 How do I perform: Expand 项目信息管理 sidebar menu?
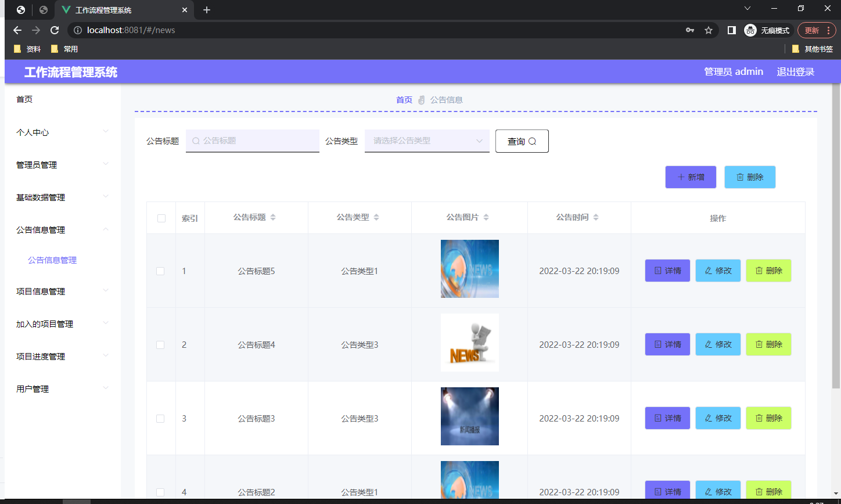(62, 291)
